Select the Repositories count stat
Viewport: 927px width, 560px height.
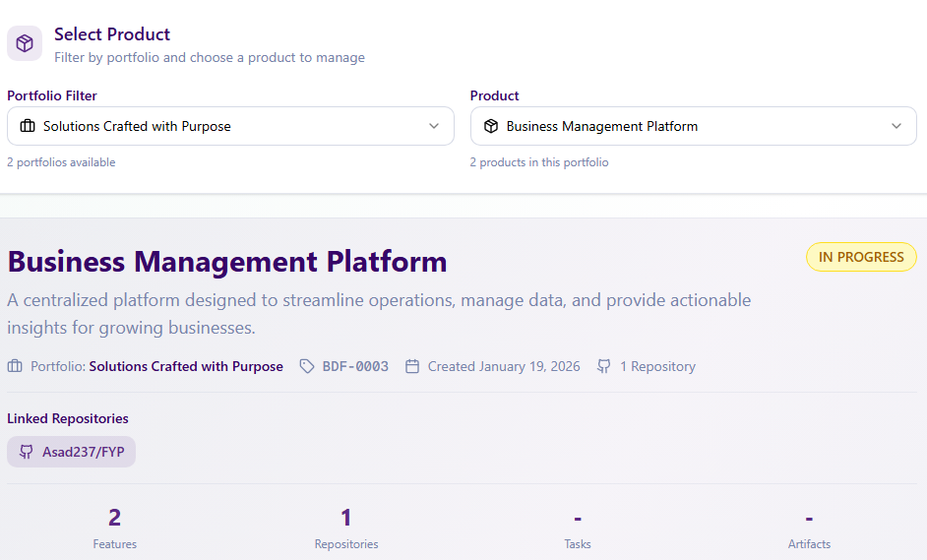tap(346, 528)
